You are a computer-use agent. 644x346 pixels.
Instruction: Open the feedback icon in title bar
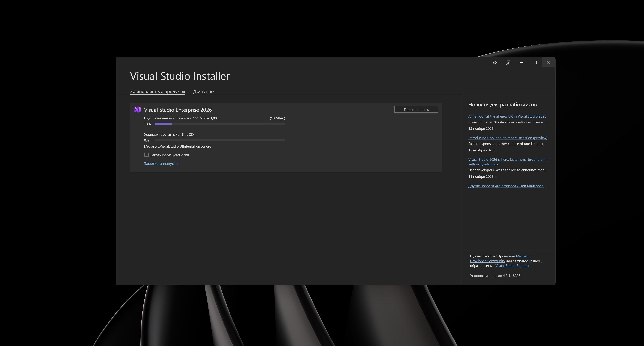coord(508,63)
